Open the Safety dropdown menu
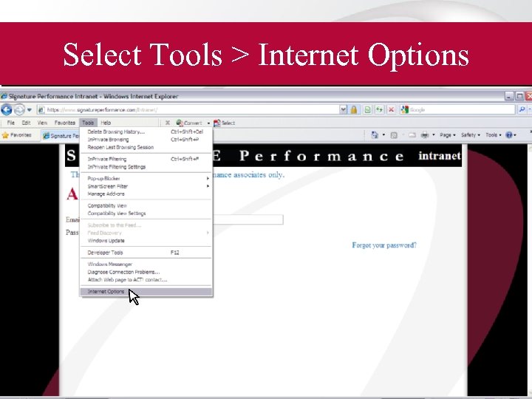This screenshot has height=399, width=532. point(471,135)
